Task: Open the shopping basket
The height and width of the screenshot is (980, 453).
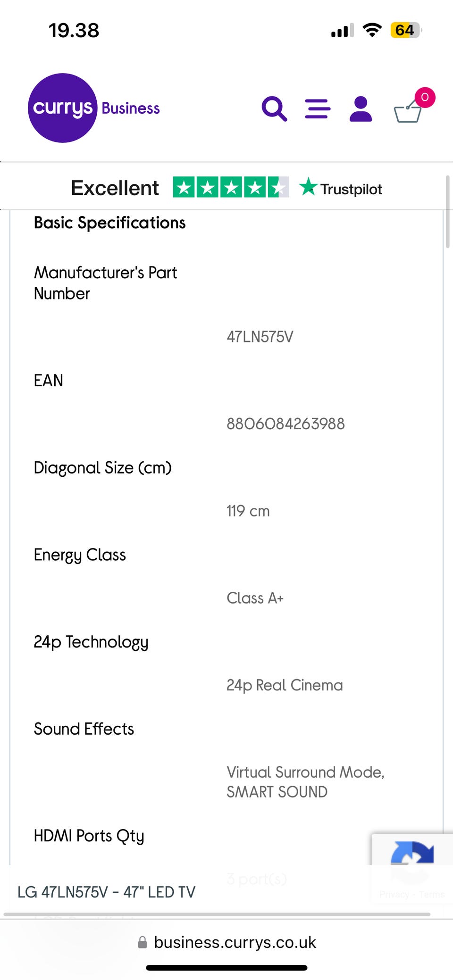Action: [x=407, y=112]
